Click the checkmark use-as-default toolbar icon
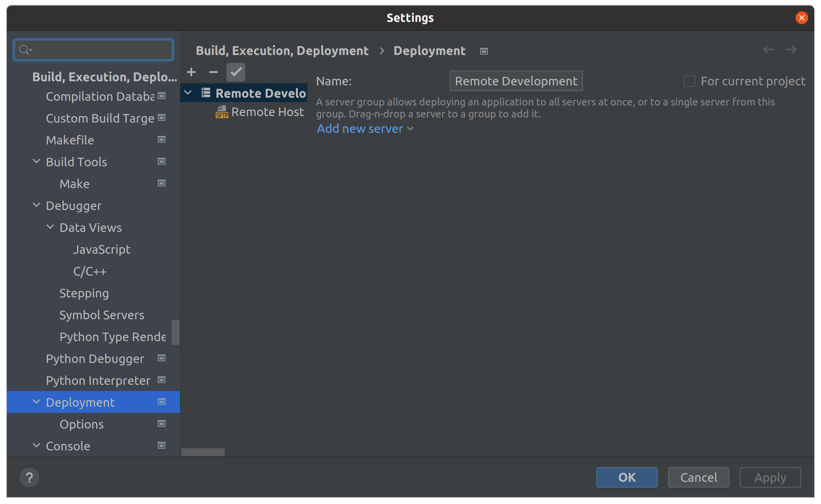The image size is (821, 504). [236, 72]
